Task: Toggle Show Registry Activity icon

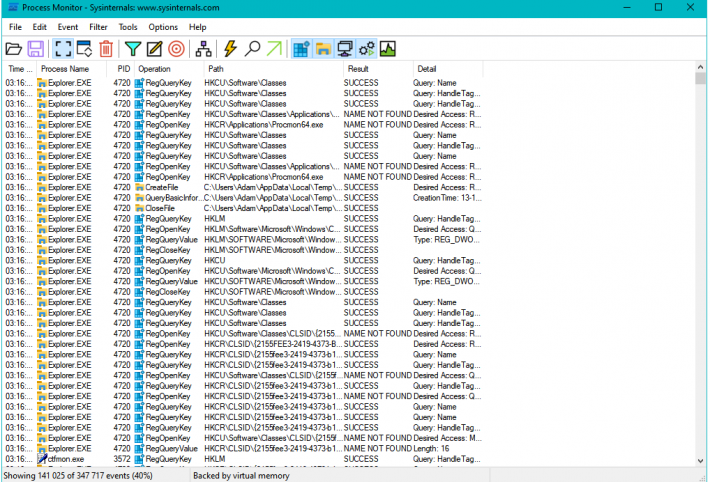Action: [301, 49]
